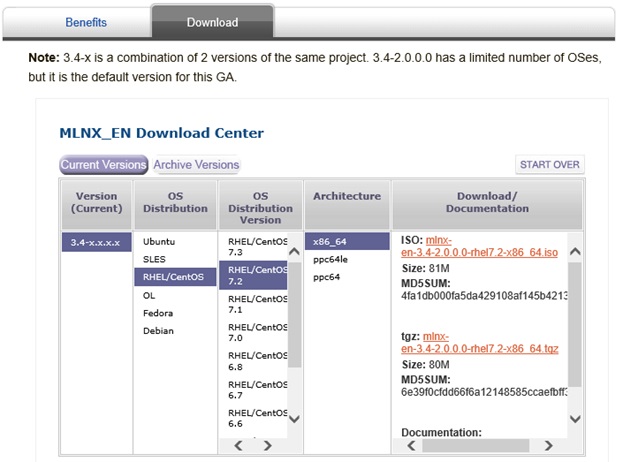The width and height of the screenshot is (623, 462).
Task: Open the Benefits tab
Action: [86, 22]
